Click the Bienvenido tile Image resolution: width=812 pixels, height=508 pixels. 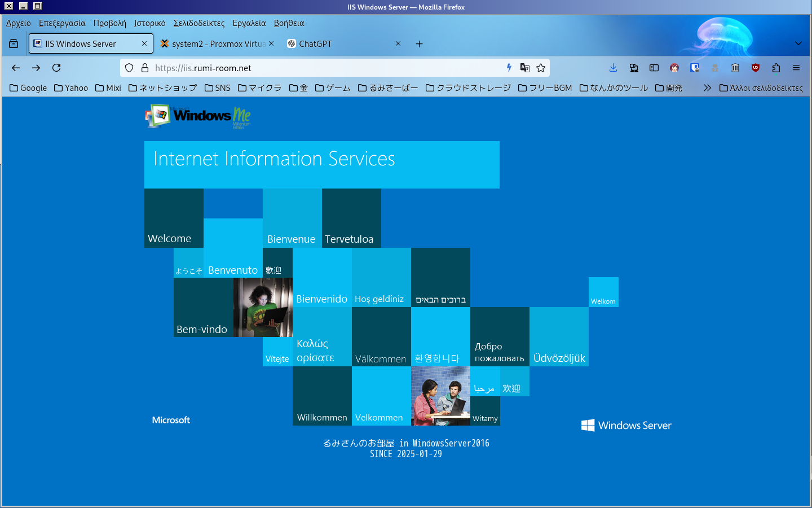pos(322,277)
